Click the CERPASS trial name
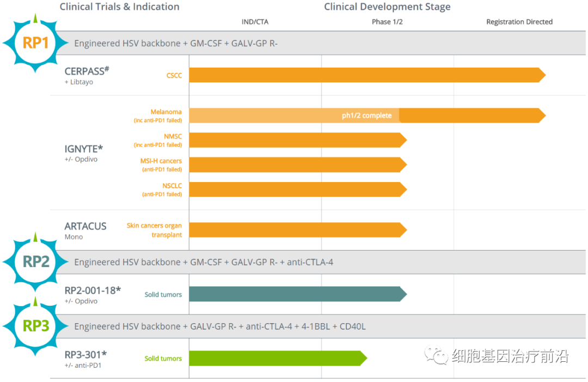Screen dimensions: 588x382 click(x=87, y=70)
